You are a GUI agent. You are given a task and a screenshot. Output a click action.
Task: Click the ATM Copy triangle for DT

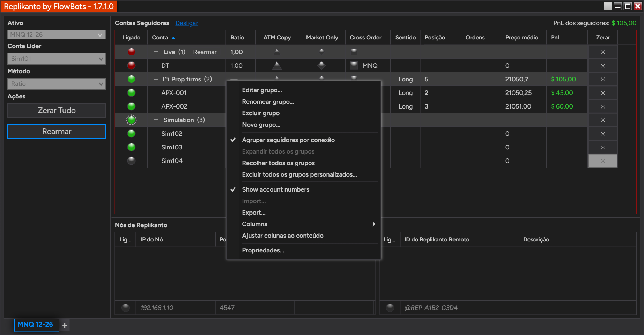pos(277,65)
